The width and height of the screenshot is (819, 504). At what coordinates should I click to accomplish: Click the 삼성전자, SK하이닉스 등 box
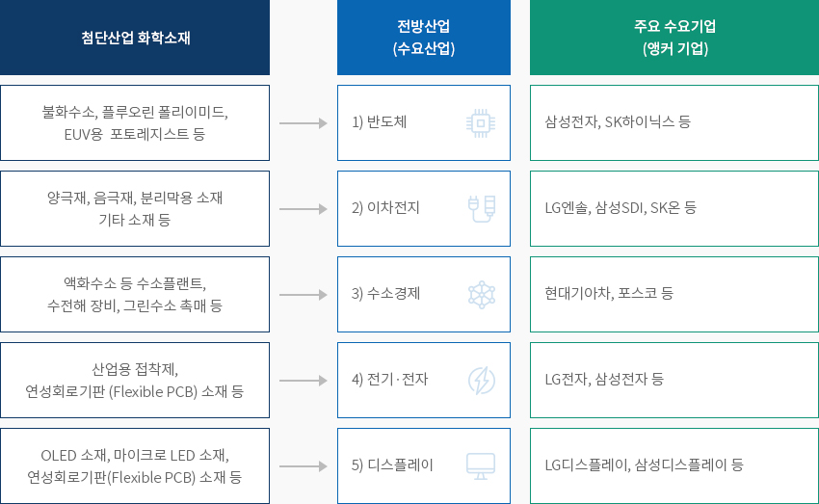point(674,122)
